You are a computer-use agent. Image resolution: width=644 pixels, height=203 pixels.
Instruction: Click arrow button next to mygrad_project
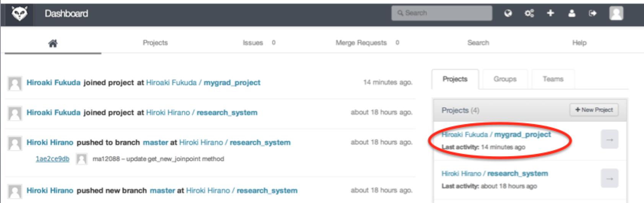(610, 139)
